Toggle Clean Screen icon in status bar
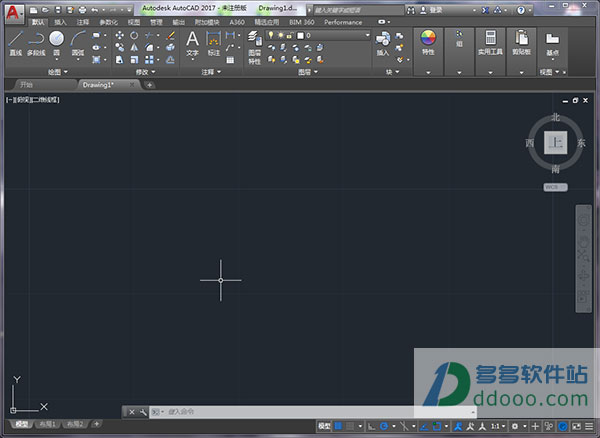Viewport: 600px width, 438px height. pyautogui.click(x=576, y=426)
